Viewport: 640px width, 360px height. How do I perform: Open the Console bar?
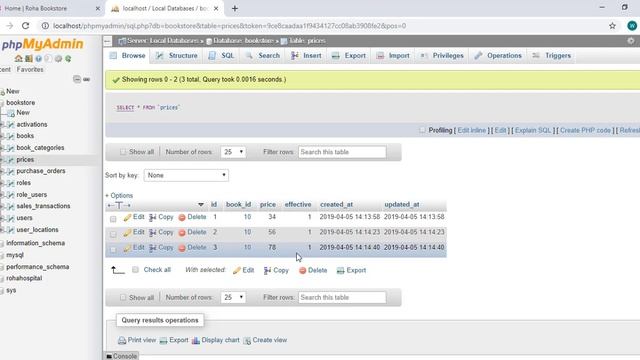tap(122, 356)
